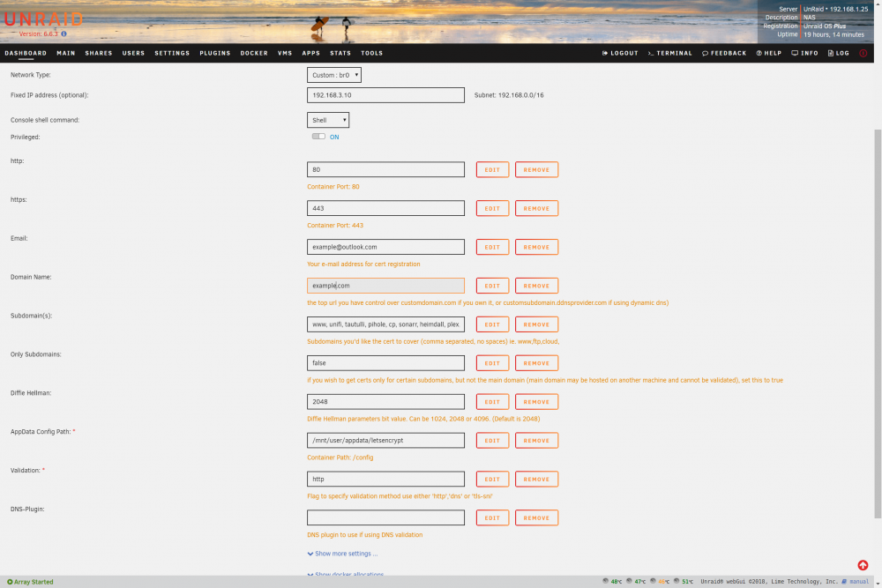
Task: Open the Main tab
Action: pyautogui.click(x=66, y=53)
